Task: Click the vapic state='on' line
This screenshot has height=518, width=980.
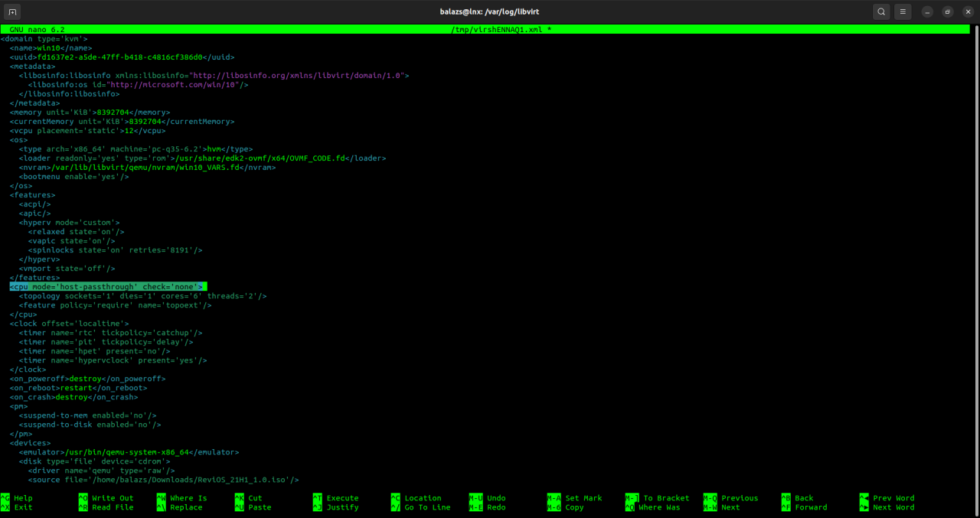Action: (x=71, y=241)
